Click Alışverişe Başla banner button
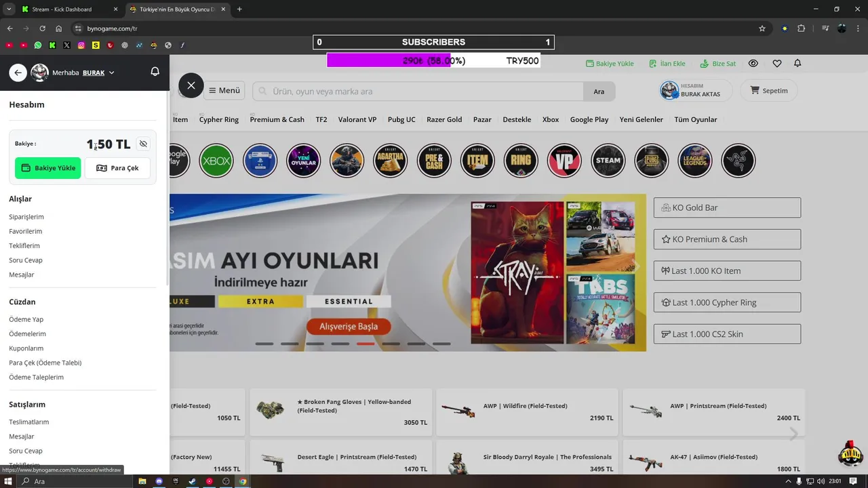Screen dimensions: 868x488 coord(349,327)
